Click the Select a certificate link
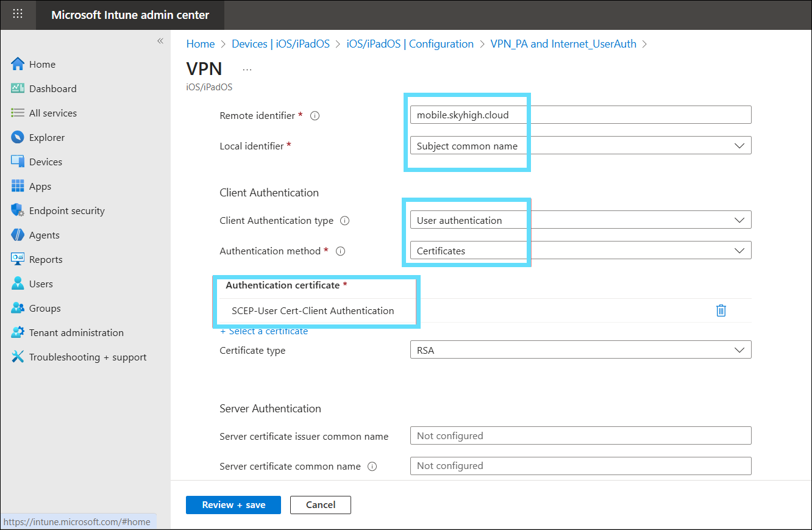Viewport: 812px width, 530px height. (x=264, y=331)
